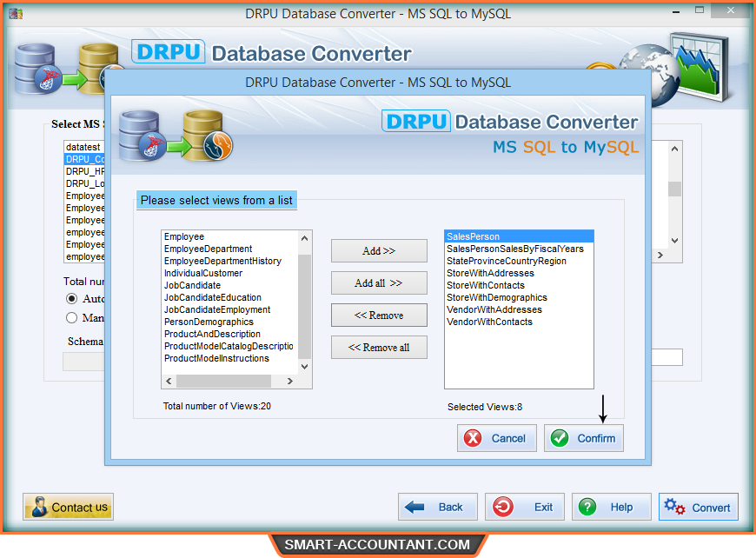Screen dimensions: 756x558
Task: Select DRPU_HR database in main window list
Action: pos(84,171)
